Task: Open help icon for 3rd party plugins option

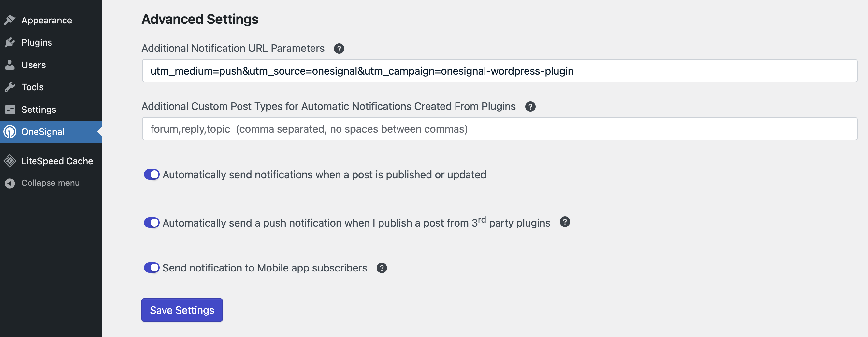Action: [565, 222]
